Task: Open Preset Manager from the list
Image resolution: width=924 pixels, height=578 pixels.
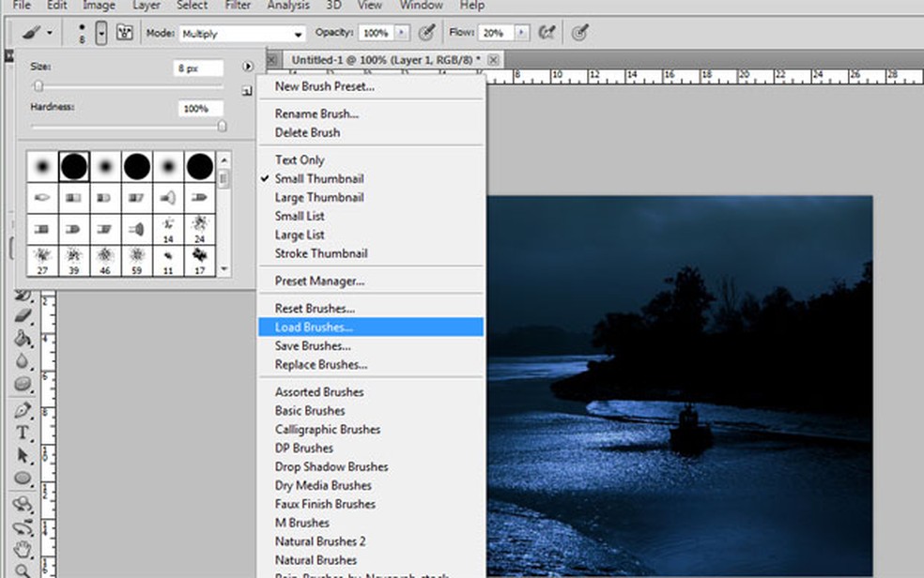Action: 319,281
